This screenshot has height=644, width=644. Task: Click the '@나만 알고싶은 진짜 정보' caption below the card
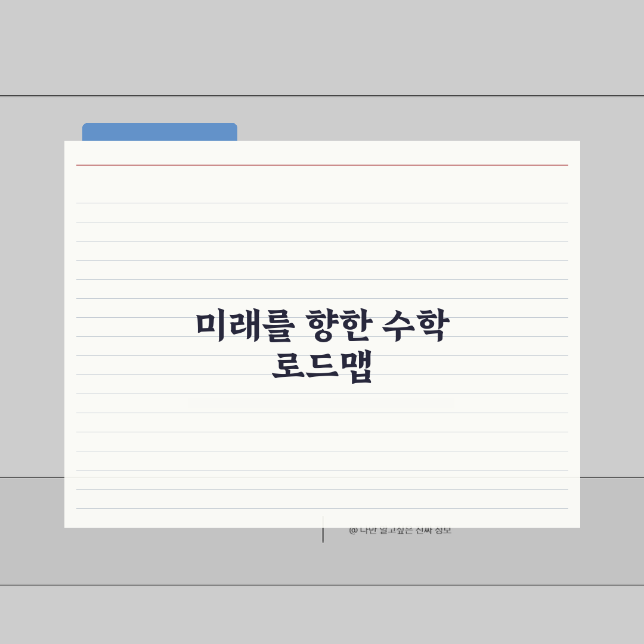click(400, 531)
